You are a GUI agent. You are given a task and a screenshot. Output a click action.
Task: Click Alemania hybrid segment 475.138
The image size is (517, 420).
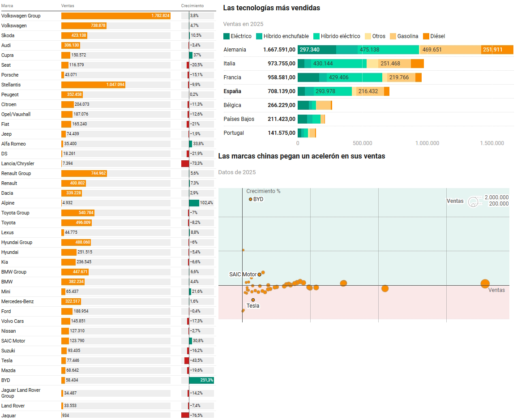coord(389,50)
